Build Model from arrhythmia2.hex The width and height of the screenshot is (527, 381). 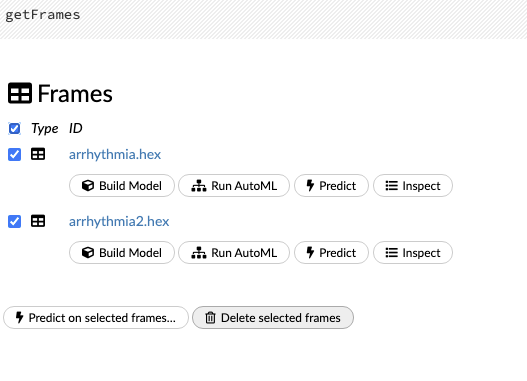(x=122, y=253)
